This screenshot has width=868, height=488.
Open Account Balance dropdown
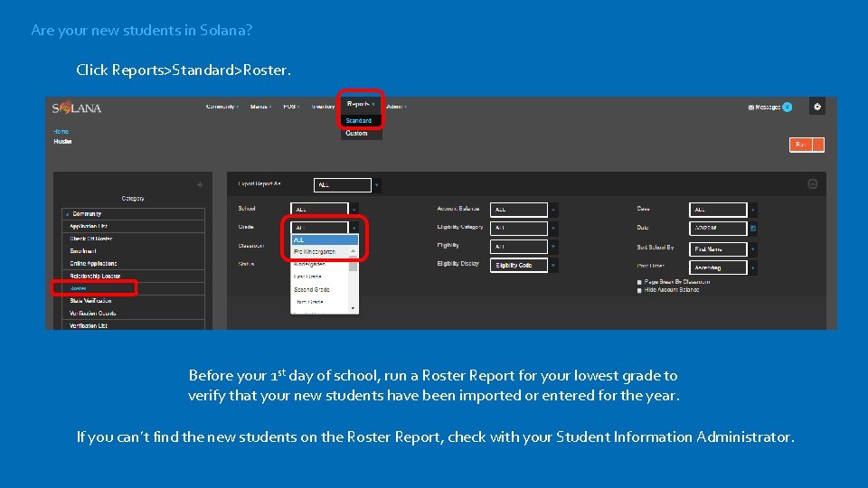524,209
